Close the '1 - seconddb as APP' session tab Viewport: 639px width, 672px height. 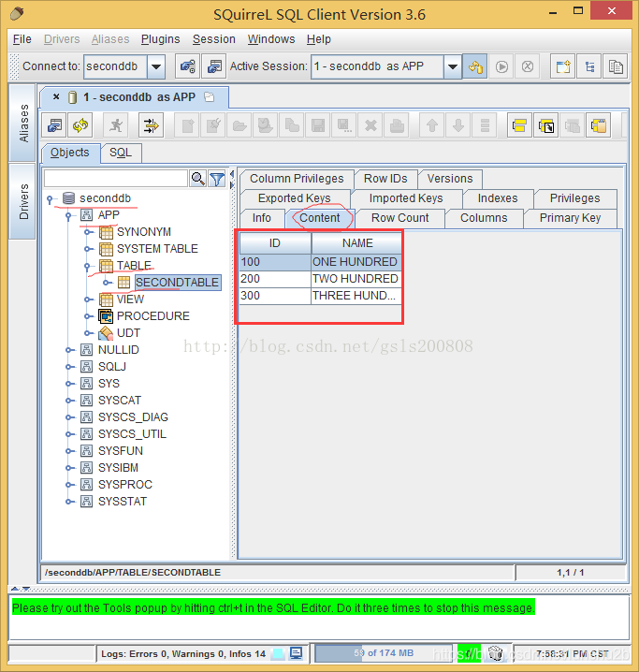point(56,96)
